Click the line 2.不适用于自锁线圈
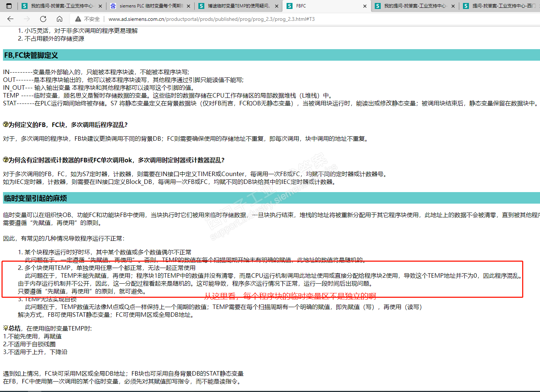The height and width of the screenshot is (392, 540). 29,344
